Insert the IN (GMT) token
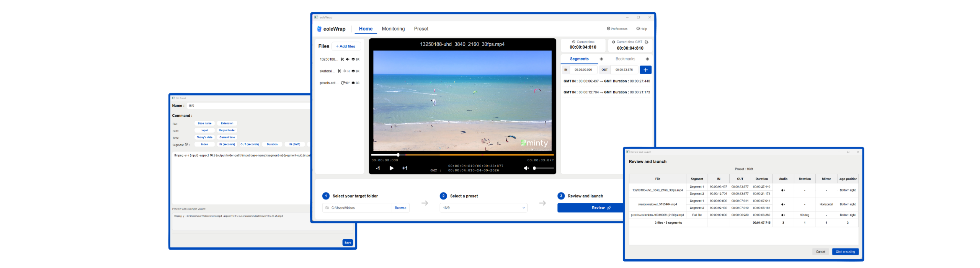980x268 pixels. pyautogui.click(x=295, y=145)
